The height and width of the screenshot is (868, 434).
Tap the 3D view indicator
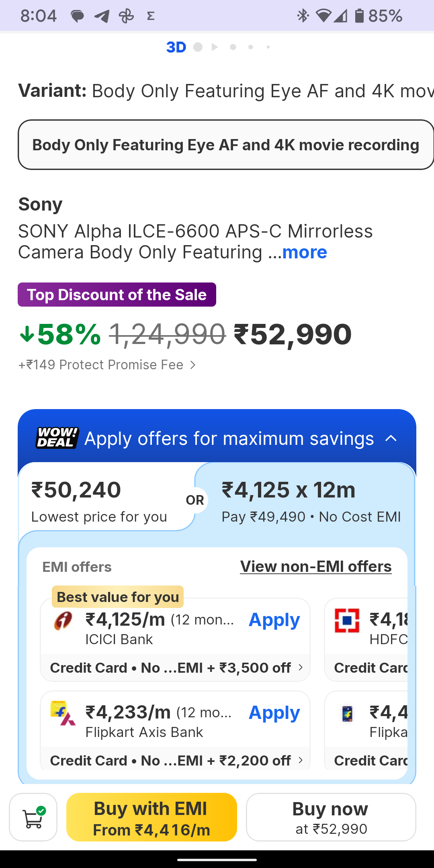point(176,47)
